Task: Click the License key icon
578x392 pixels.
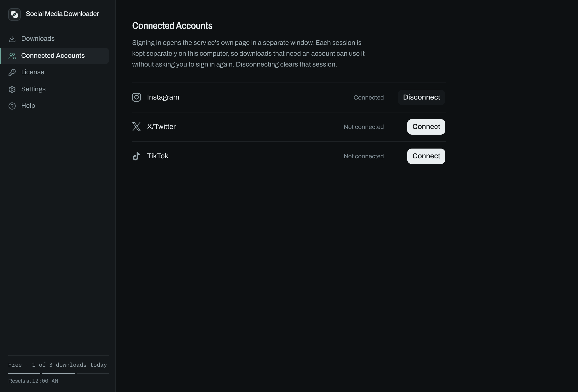Action: tap(12, 72)
